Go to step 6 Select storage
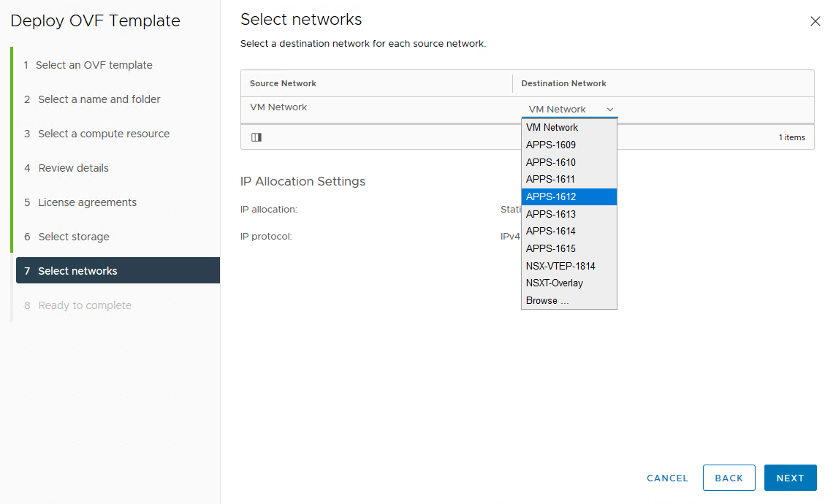 coord(73,237)
